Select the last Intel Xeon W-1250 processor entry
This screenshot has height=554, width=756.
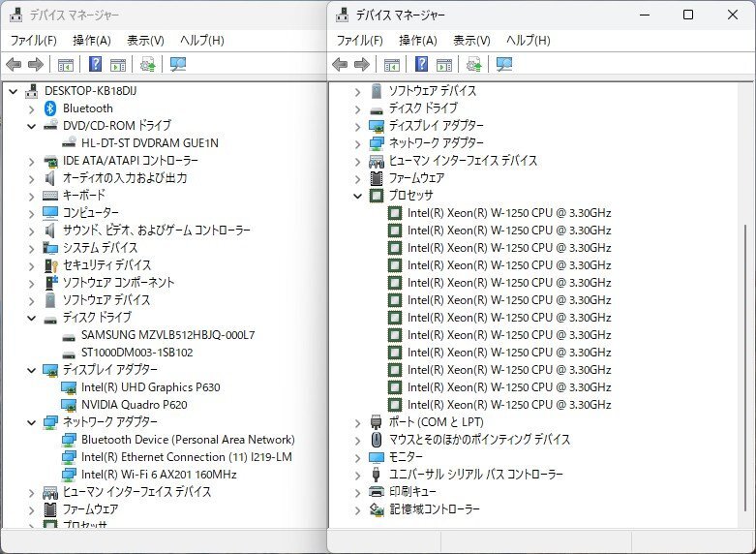click(509, 405)
